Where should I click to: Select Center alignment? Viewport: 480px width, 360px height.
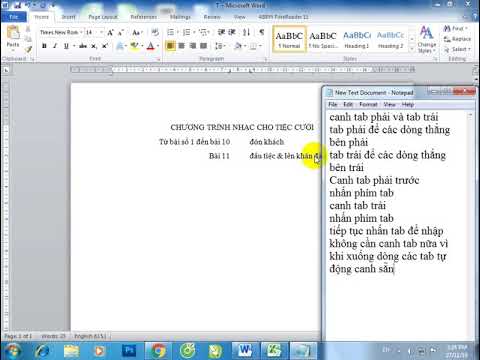[181, 46]
